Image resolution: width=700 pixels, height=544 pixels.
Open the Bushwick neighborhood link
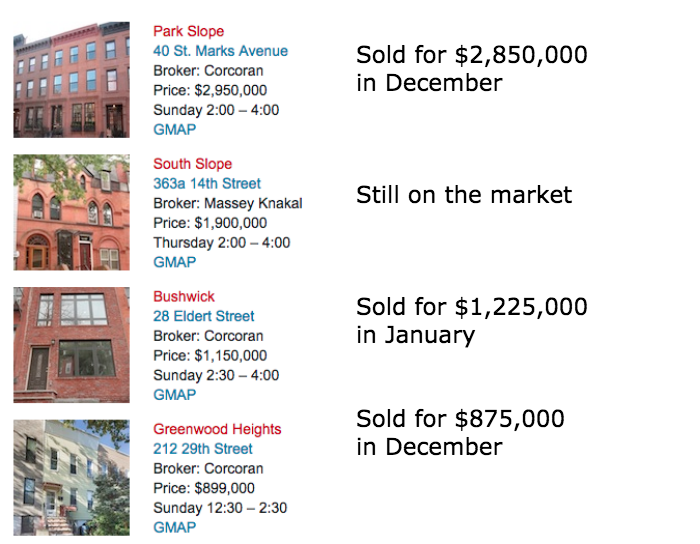(184, 296)
